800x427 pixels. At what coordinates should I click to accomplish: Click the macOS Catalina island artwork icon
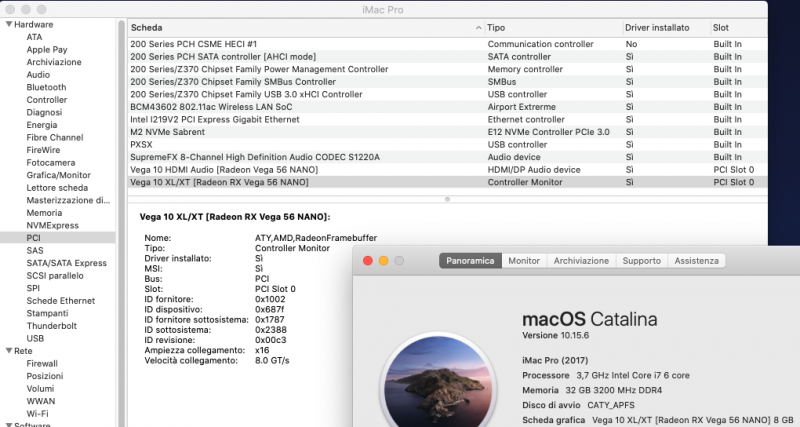coord(439,381)
